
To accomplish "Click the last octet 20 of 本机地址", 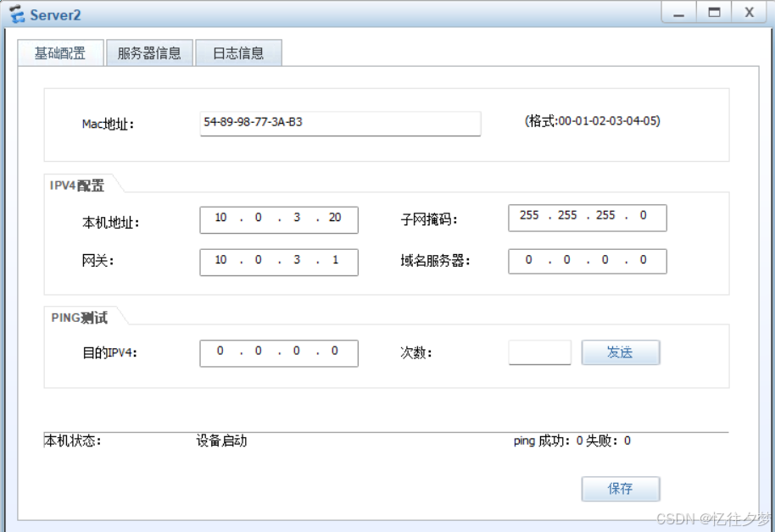I will [x=335, y=218].
